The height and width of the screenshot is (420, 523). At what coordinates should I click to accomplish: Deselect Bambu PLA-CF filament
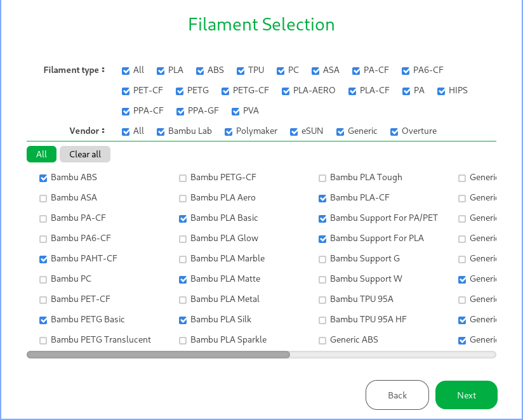coord(322,199)
